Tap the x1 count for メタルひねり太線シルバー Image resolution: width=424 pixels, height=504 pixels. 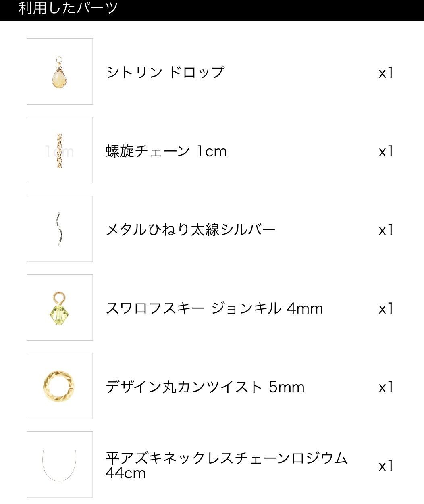coord(386,230)
